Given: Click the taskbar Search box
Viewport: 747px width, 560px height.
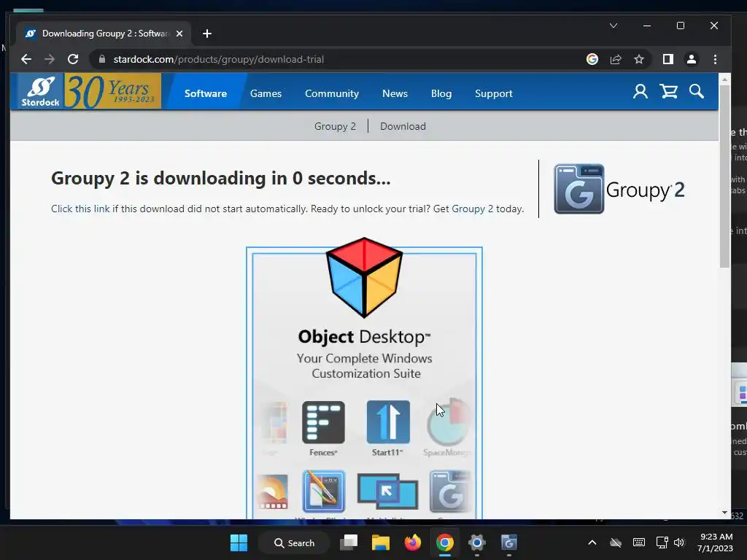Looking at the screenshot, I should pyautogui.click(x=294, y=542).
